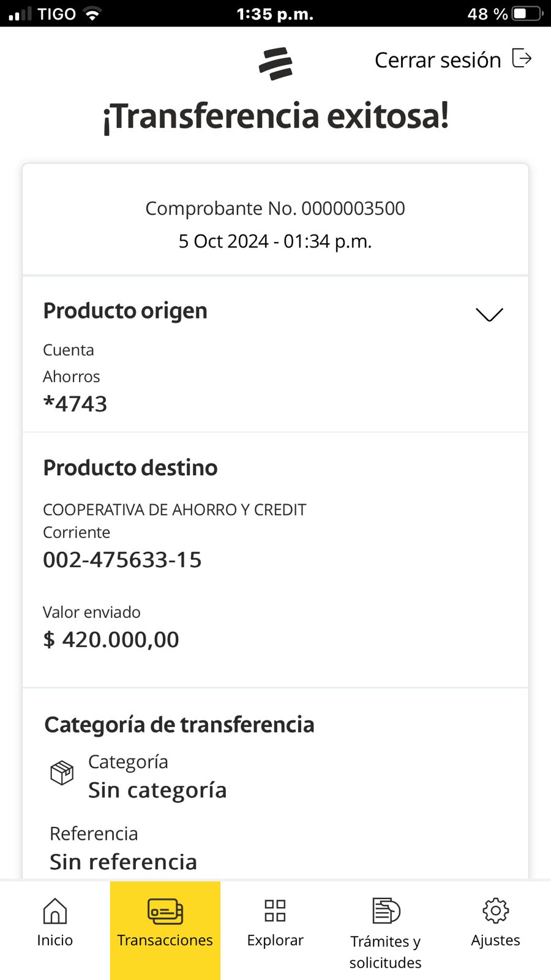Viewport: 551px width, 980px height.
Task: Select the Sin categoría value
Action: 157,790
